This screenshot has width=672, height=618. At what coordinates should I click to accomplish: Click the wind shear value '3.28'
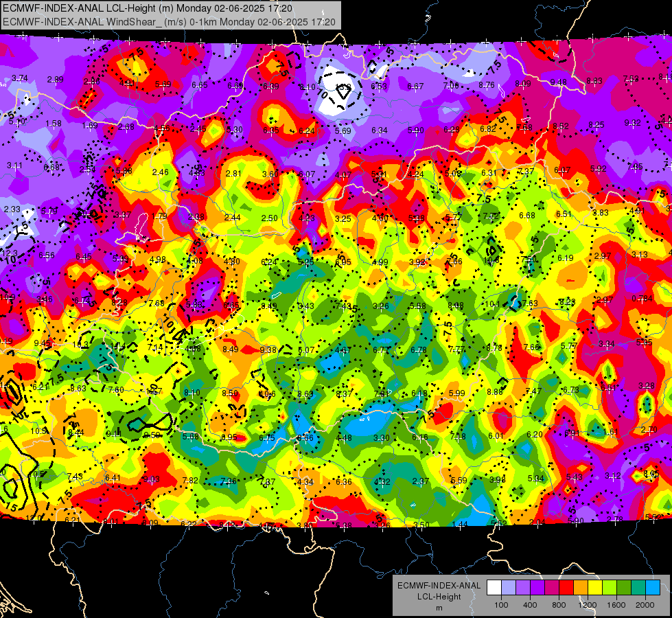click(647, 385)
